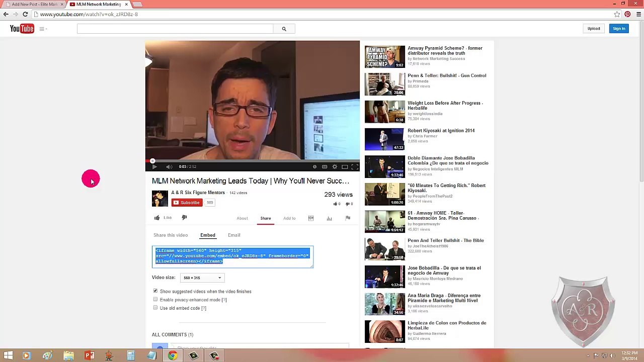Click the Like thumbs-up icon

[x=157, y=218]
